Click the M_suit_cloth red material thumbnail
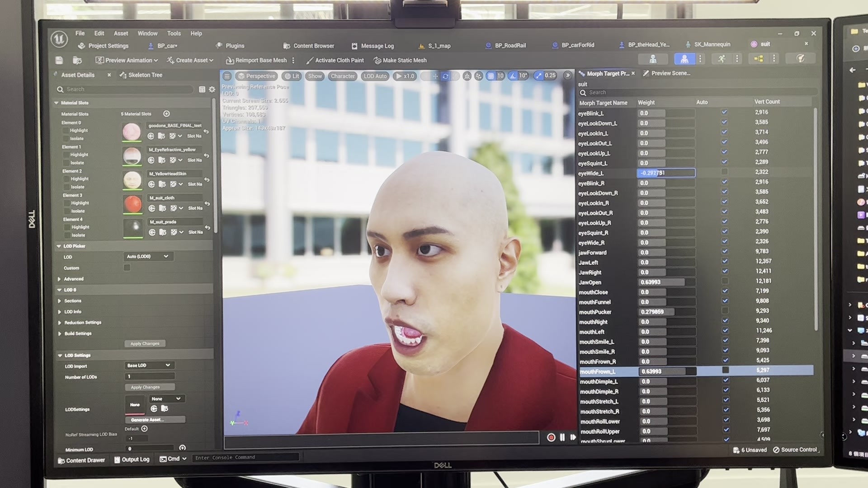This screenshot has height=488, width=868. tap(132, 204)
